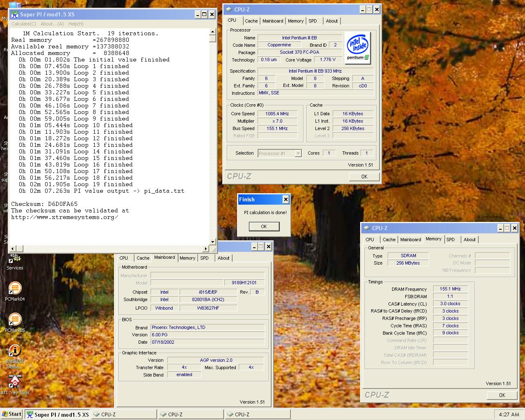
Task: Minimize the Mainboard CPU-Z window
Action: [254, 247]
